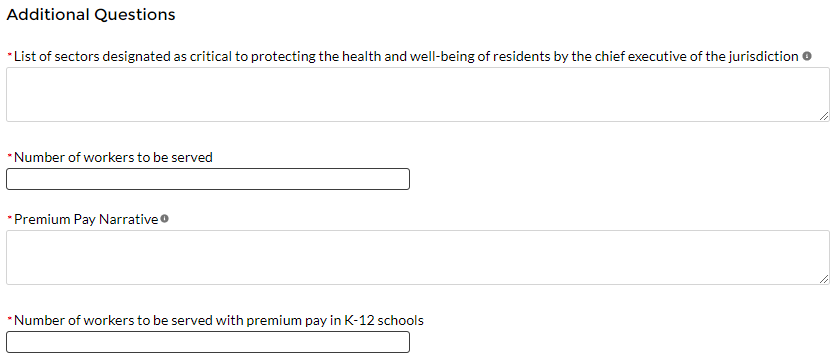Viewport: 838px width, 360px height.
Task: Select the K-12 schools workers number field
Action: 208,342
